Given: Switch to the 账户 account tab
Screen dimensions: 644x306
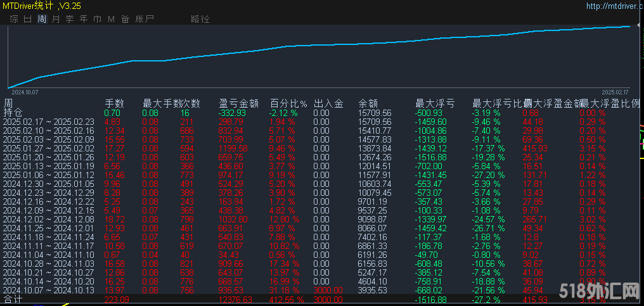Looking at the screenshot, I should pos(145,19).
